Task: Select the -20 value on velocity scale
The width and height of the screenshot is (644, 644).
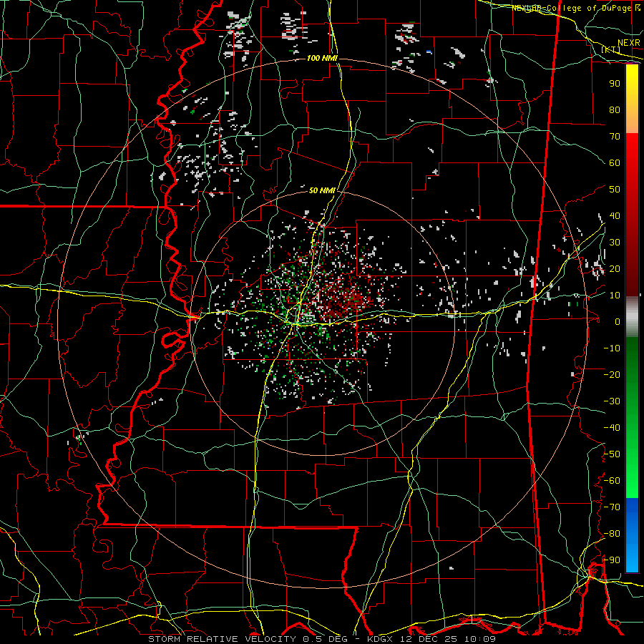Action: click(612, 374)
